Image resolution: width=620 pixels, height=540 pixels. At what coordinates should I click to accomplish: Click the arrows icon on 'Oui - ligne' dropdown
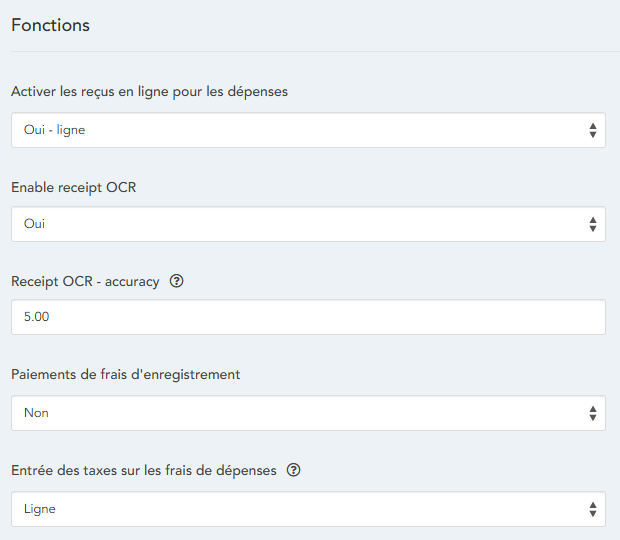pyautogui.click(x=592, y=130)
